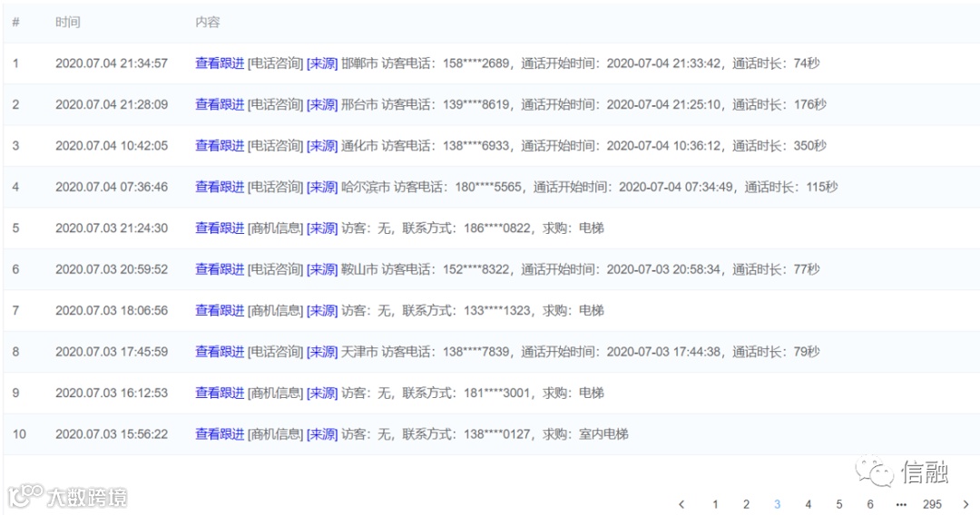980x515 pixels.
Task: Click call duration 115秒 in row 4
Action: 822,187
